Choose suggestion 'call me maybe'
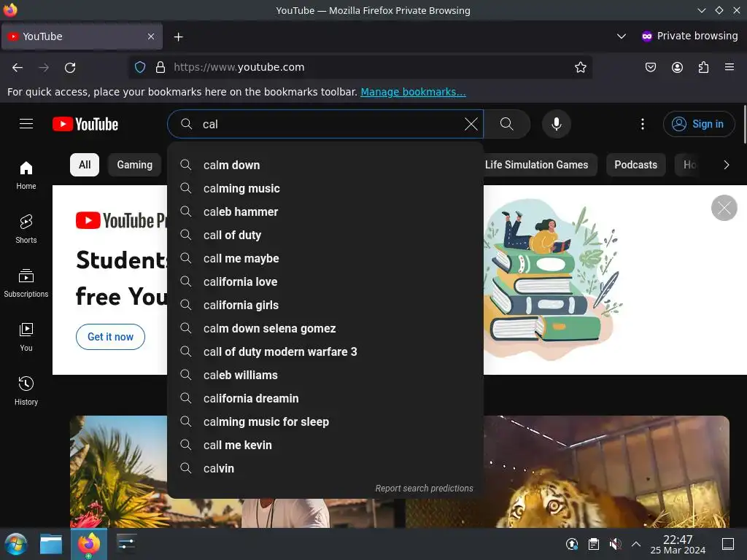Viewport: 747px width, 560px height. 325,259
